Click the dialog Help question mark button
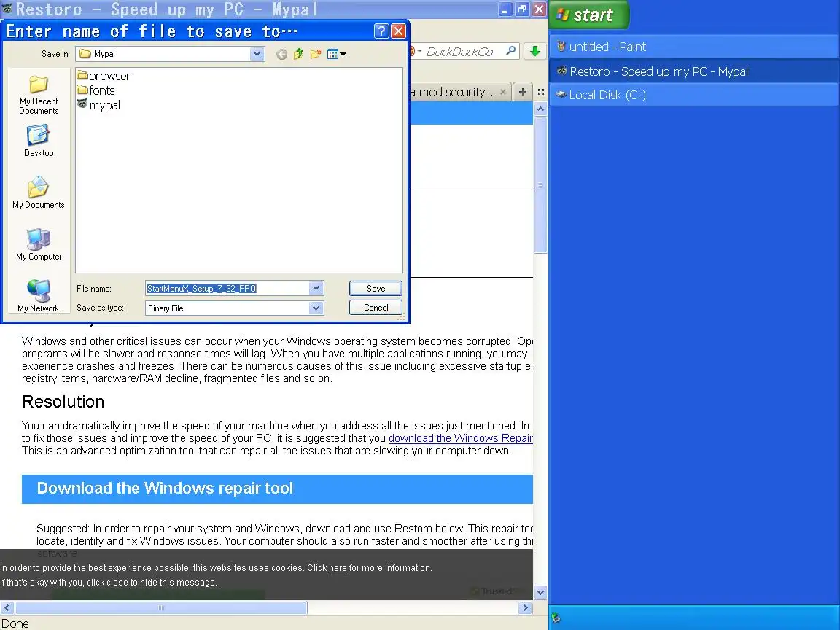840x630 pixels. (x=381, y=31)
